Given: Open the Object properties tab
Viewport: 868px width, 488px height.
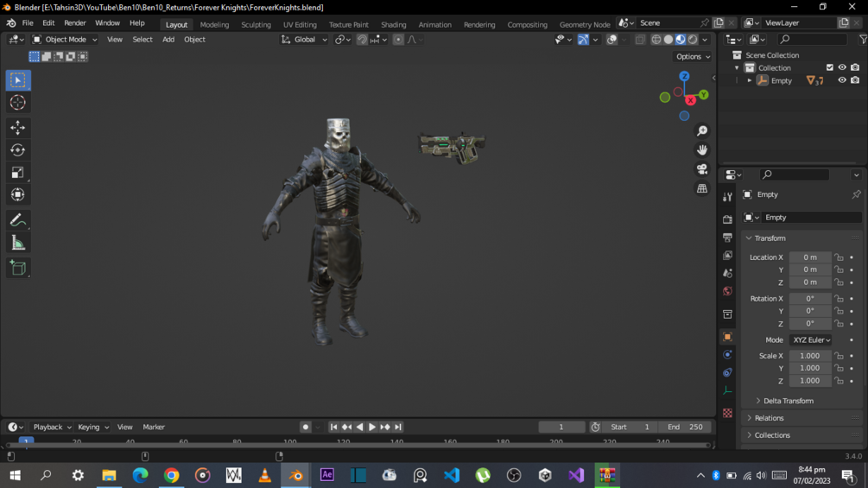Looking at the screenshot, I should click(727, 337).
